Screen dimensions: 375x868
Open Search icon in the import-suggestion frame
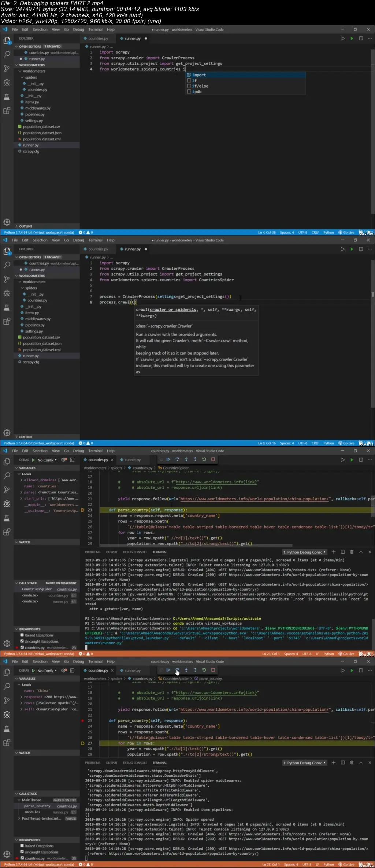[x=7, y=55]
